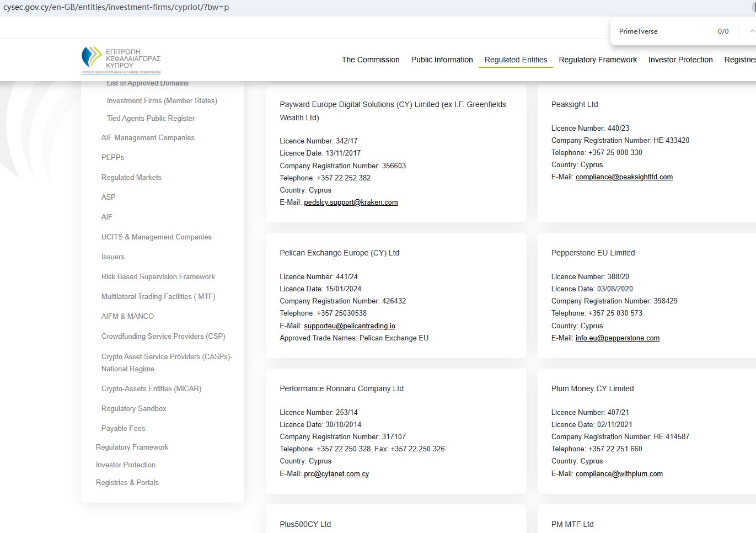Open AIF Management Companies in sidebar
The image size is (756, 533).
148,138
